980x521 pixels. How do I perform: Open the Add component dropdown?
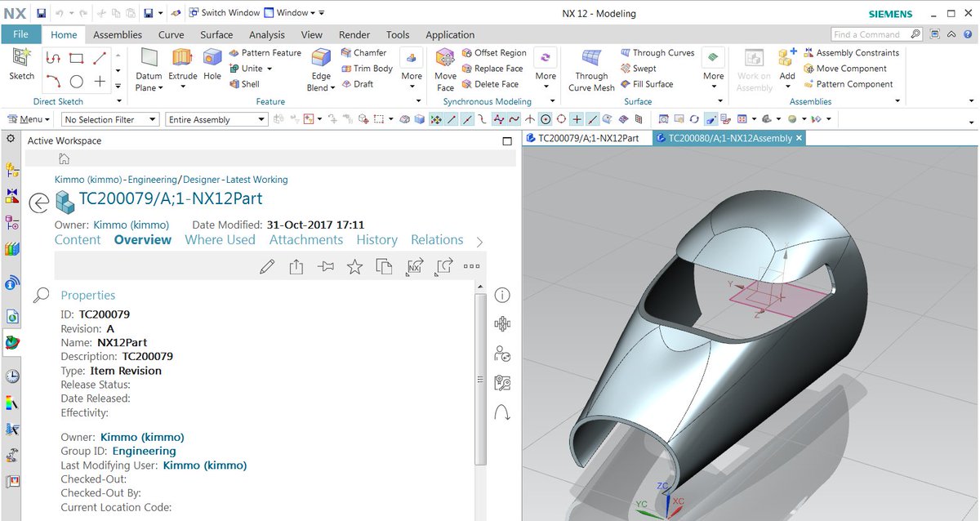point(787,87)
